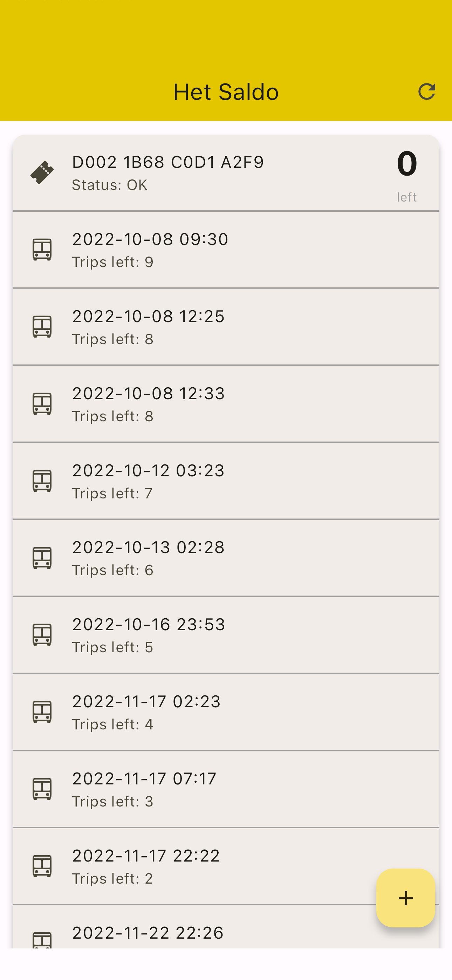Click bus icon for 2022-10-16 23:53 trip
Image resolution: width=452 pixels, height=980 pixels.
tap(42, 634)
